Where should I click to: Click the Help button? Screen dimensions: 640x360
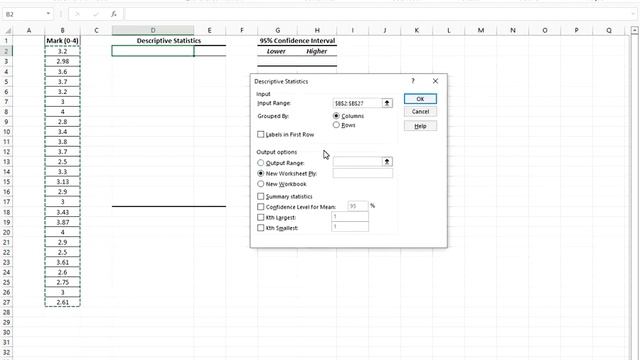pyautogui.click(x=420, y=126)
